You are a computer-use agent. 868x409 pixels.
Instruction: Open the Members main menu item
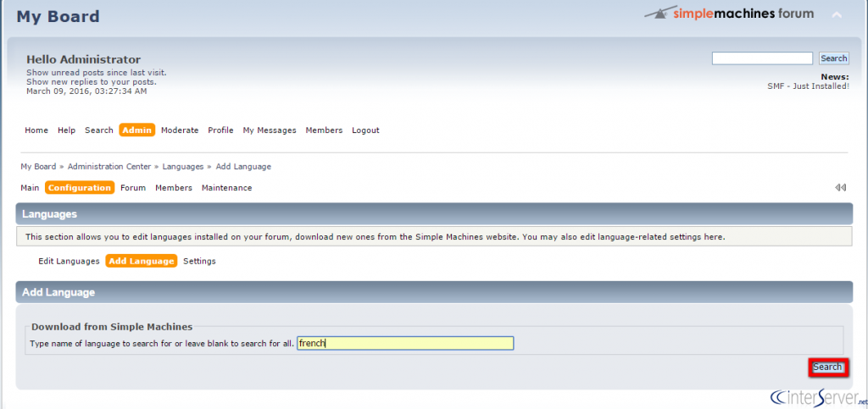pyautogui.click(x=325, y=130)
